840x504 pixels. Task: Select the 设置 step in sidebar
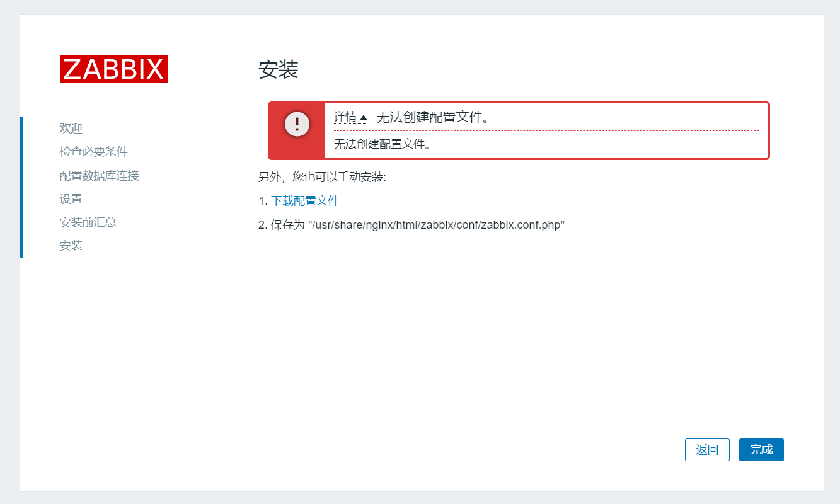pos(71,199)
